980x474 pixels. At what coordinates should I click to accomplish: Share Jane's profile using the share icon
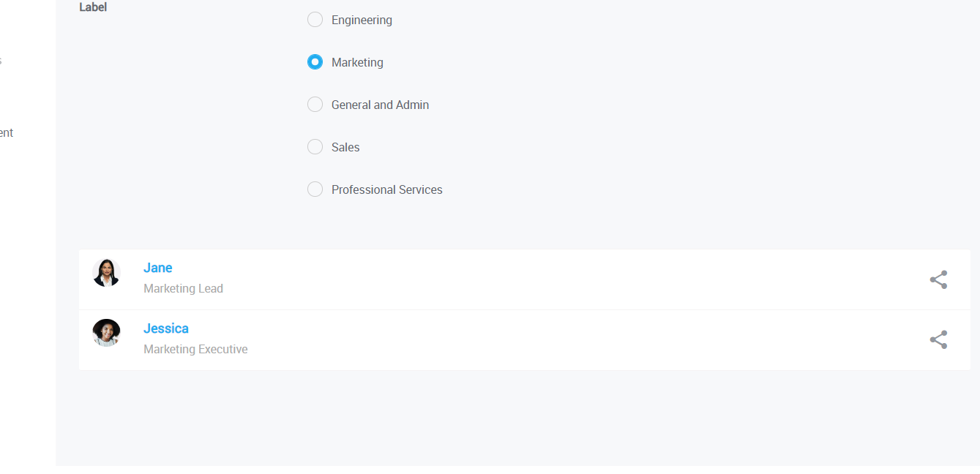click(938, 279)
